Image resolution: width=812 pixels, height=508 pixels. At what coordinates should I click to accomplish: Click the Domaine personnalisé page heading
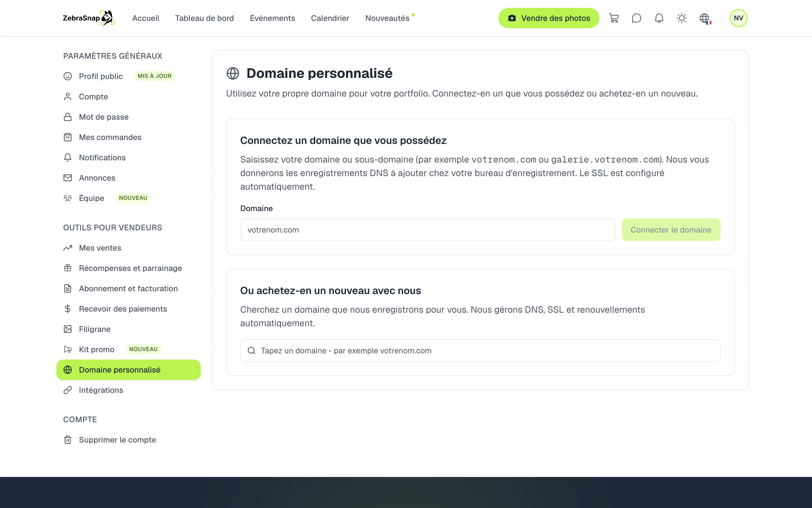click(319, 73)
